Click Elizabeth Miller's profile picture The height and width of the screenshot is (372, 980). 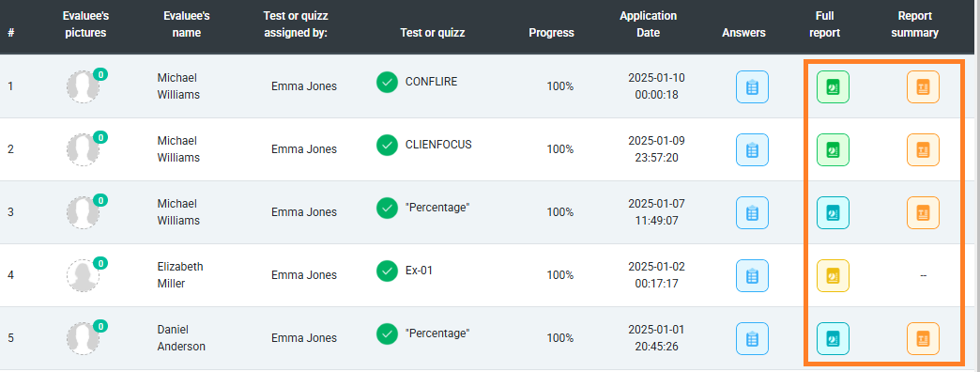tap(84, 276)
